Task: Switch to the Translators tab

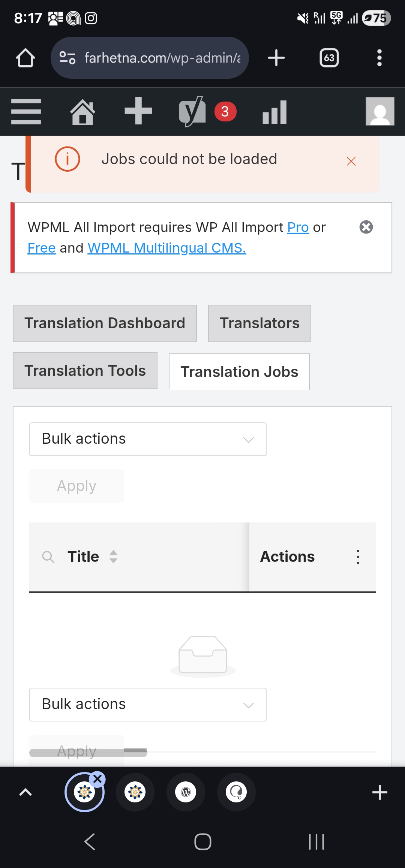Action: (x=259, y=323)
